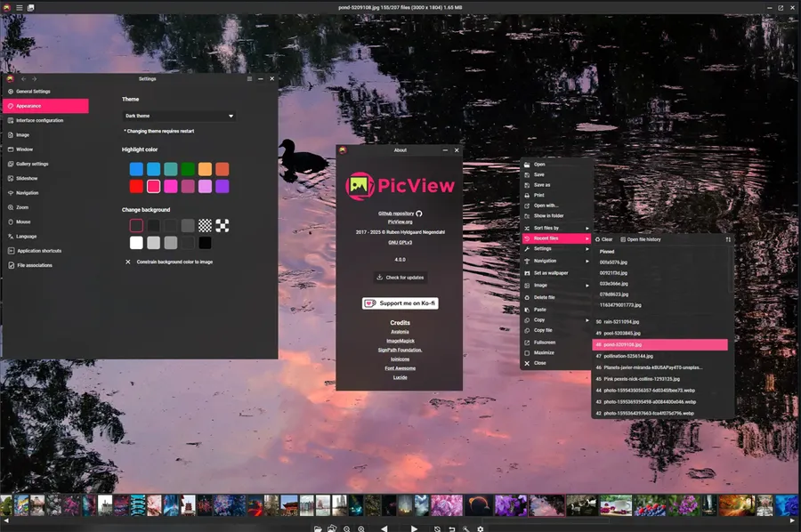Open file with the folder icon in bottom toolbar
The image size is (801, 532).
point(318,528)
